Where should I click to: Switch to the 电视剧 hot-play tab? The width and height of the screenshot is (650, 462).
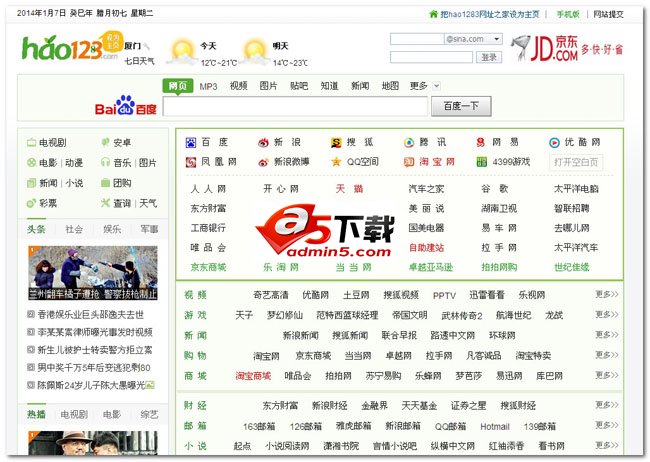74,414
